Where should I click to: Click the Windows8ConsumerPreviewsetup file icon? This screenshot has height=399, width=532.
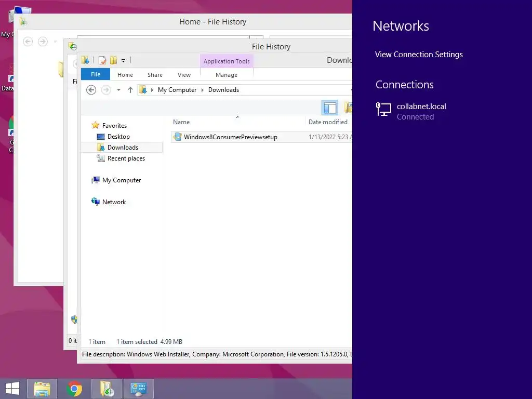click(x=178, y=137)
